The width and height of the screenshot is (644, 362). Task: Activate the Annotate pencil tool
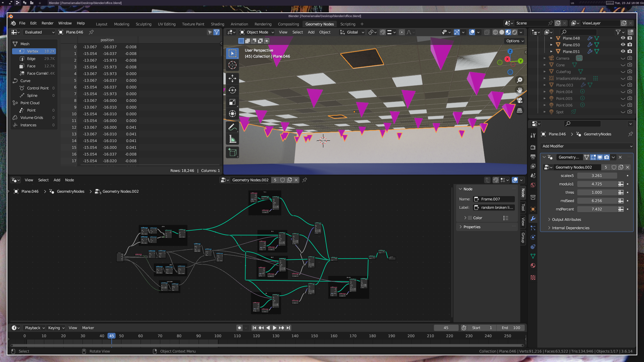(232, 127)
